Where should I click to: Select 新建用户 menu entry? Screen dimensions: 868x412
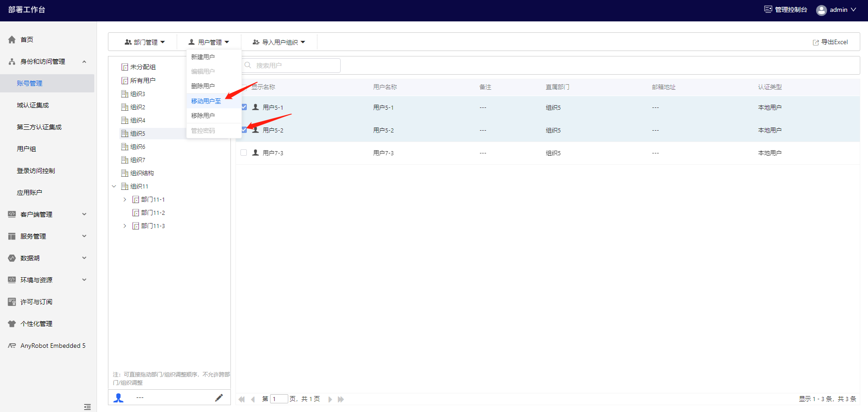(x=214, y=57)
